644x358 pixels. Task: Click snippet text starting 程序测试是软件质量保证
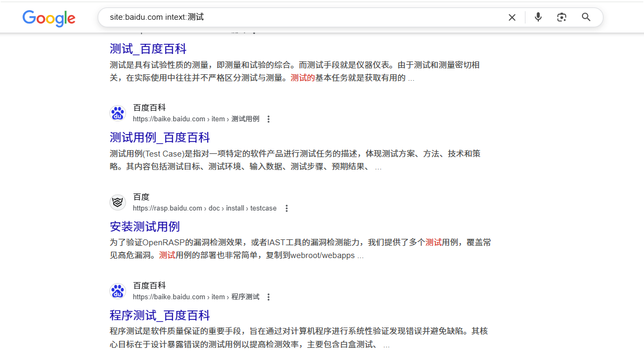point(299,338)
